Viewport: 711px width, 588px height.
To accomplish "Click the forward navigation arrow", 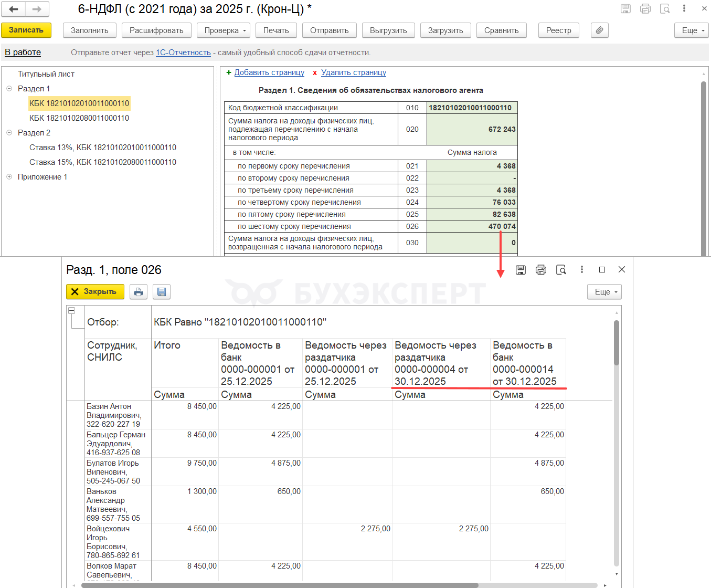I will click(37, 9).
